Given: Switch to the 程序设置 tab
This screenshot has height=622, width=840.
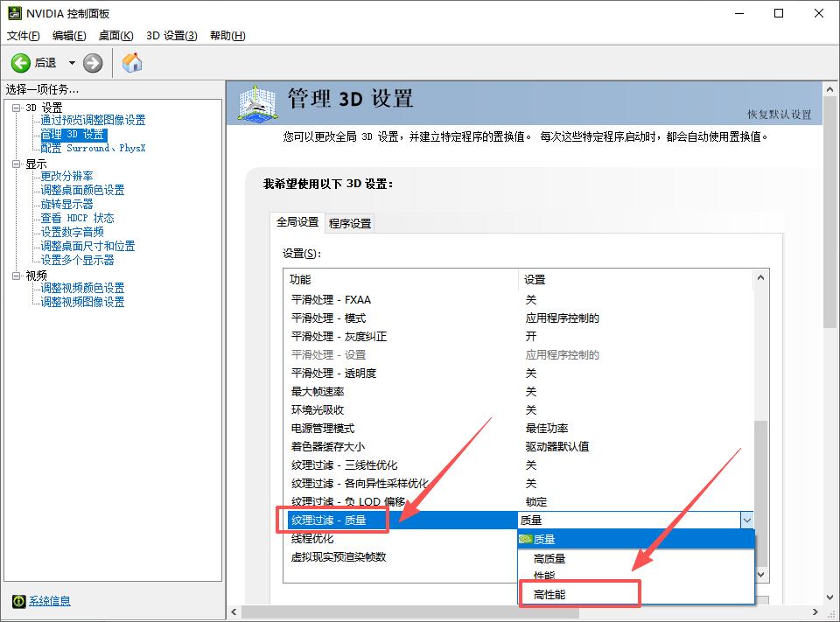Looking at the screenshot, I should pyautogui.click(x=350, y=223).
